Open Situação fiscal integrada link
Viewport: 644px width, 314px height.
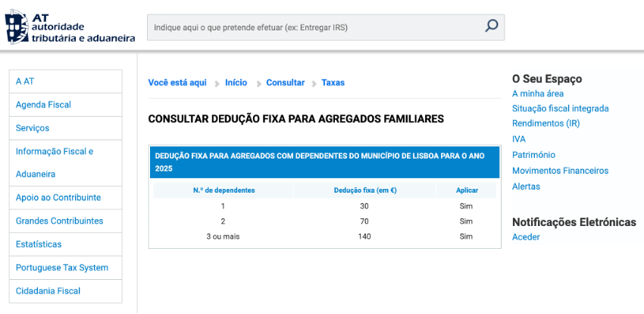[560, 108]
